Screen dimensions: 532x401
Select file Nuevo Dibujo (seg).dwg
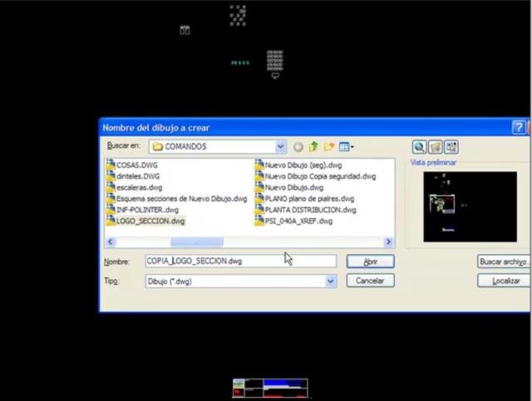click(x=303, y=165)
